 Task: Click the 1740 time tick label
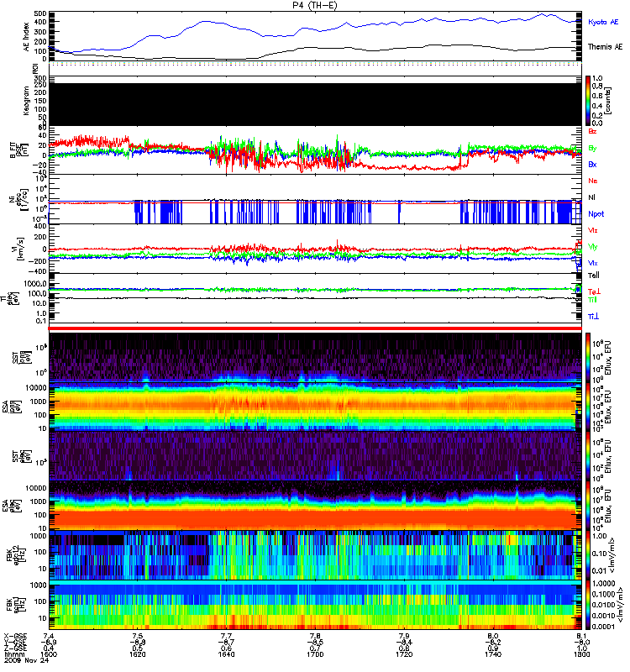pos(493,654)
